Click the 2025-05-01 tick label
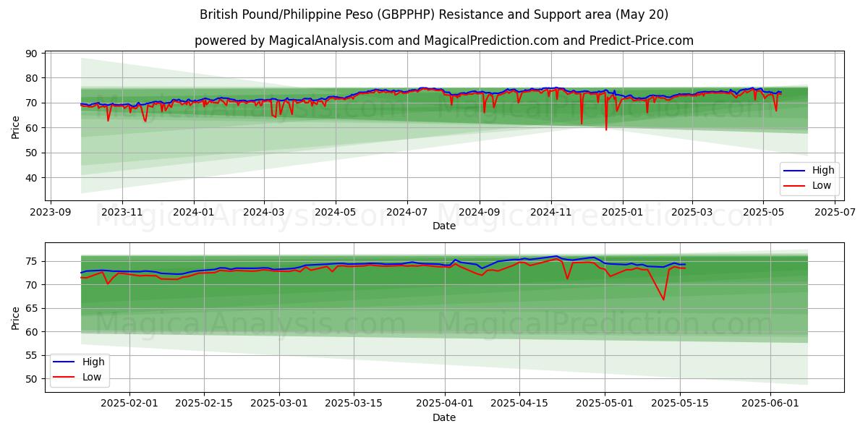This screenshot has height=434, width=868. click(x=604, y=404)
